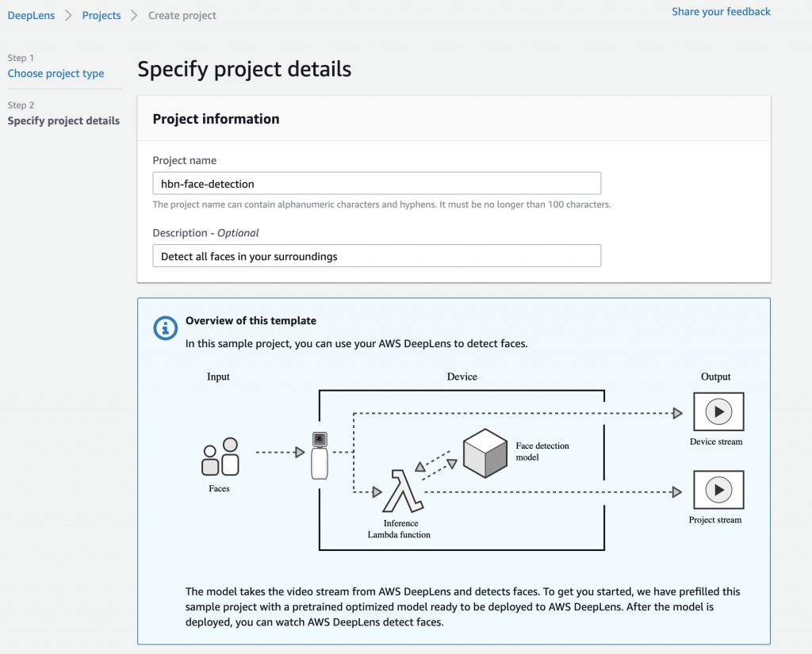Click the Step 1 label in sidebar

(x=21, y=58)
